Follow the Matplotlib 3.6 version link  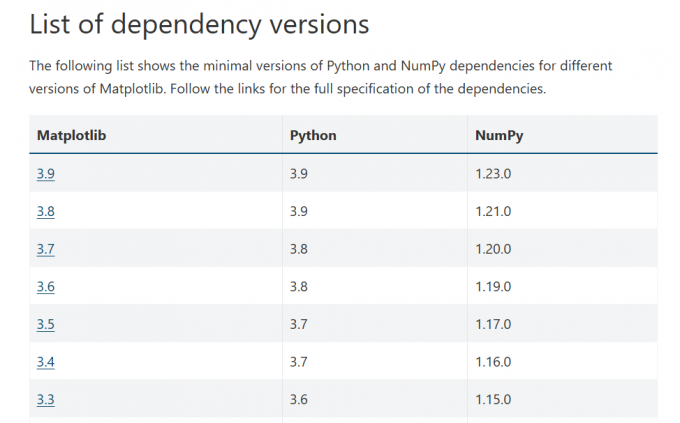click(x=46, y=286)
